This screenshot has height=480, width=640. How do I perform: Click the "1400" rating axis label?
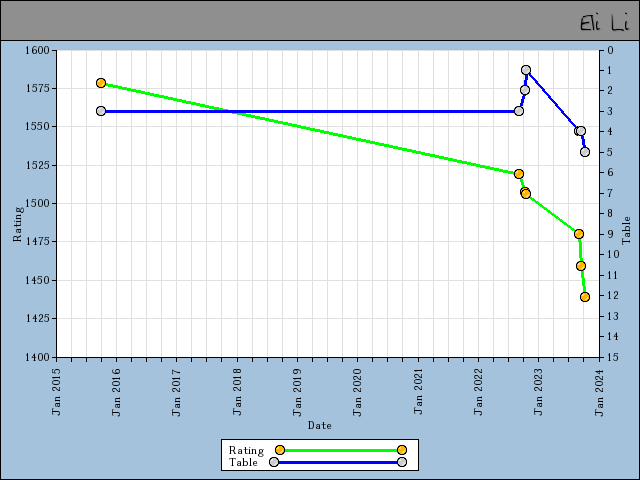tap(37, 358)
